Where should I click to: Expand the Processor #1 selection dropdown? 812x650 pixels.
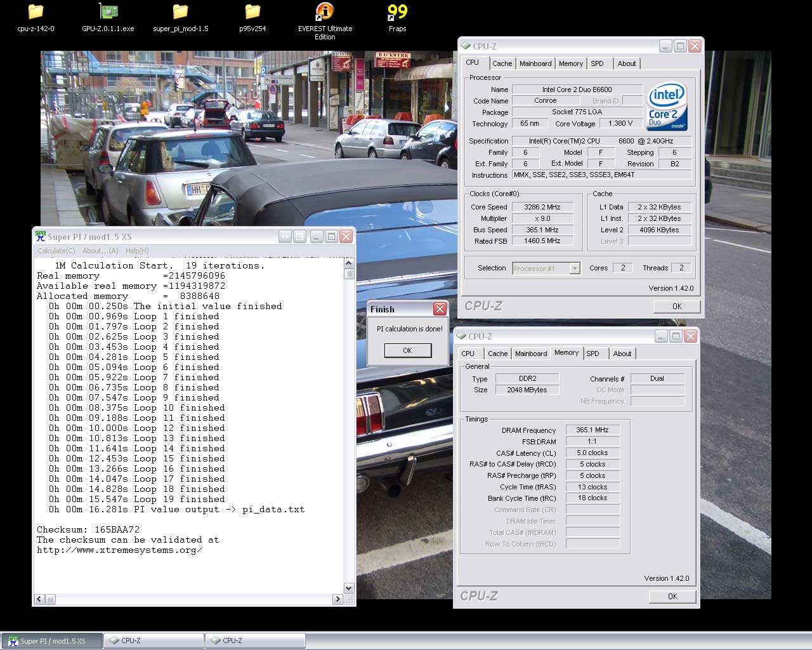pyautogui.click(x=575, y=269)
